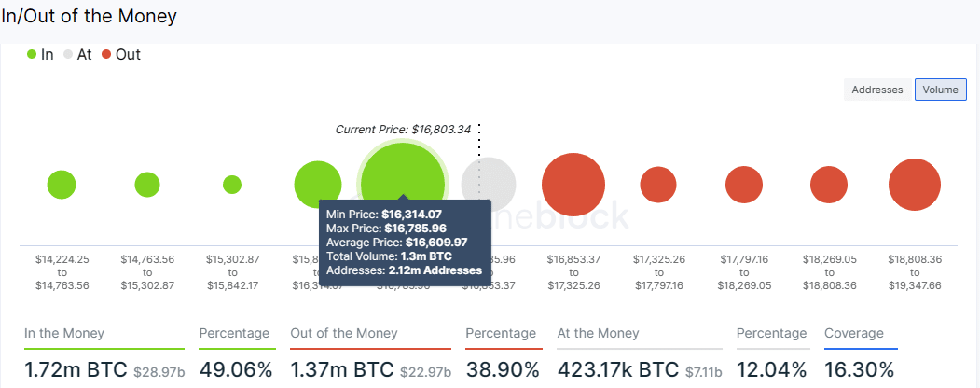
Task: Switch to the Addresses view
Action: 877,90
